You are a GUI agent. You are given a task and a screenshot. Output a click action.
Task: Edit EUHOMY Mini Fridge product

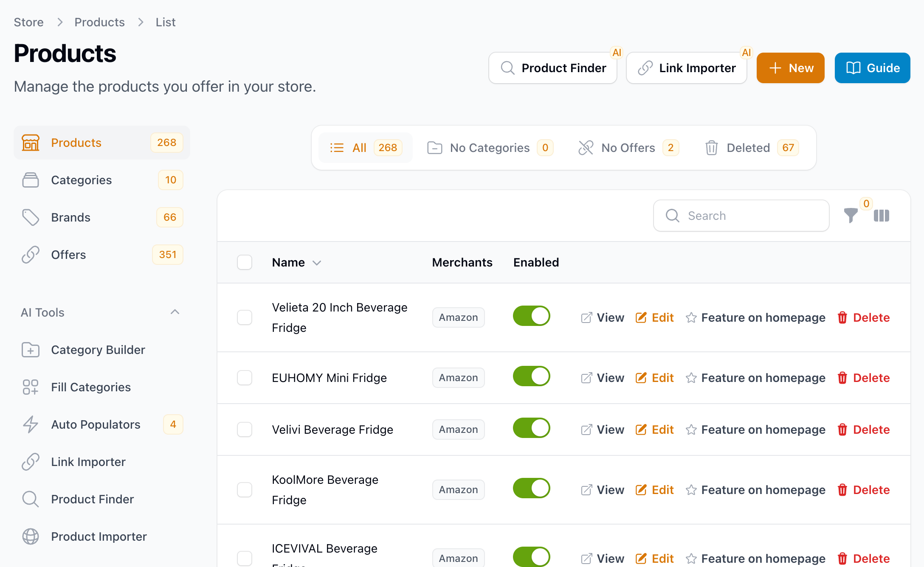coord(654,378)
